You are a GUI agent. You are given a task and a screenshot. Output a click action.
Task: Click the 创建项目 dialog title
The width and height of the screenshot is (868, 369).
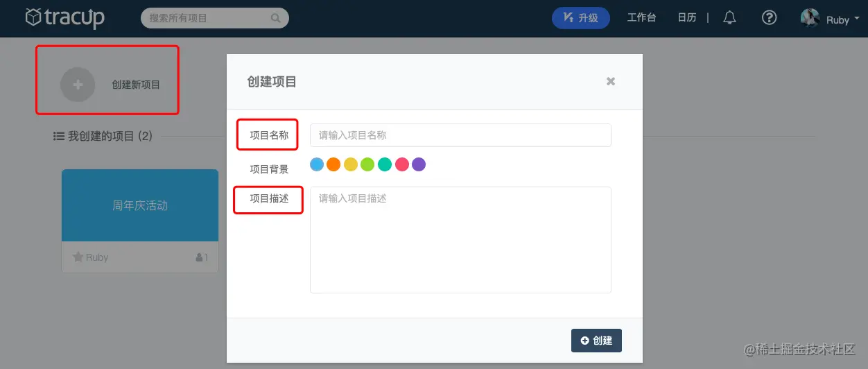point(272,82)
